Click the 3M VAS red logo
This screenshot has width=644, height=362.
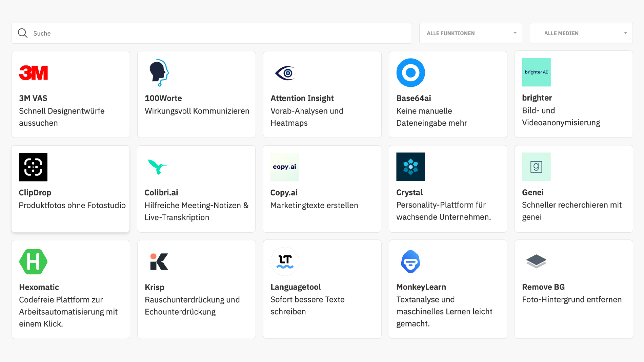point(33,72)
